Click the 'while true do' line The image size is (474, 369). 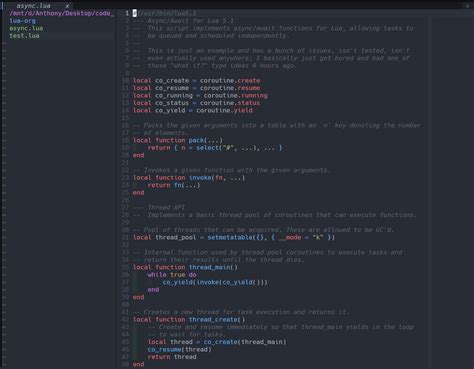coord(172,275)
